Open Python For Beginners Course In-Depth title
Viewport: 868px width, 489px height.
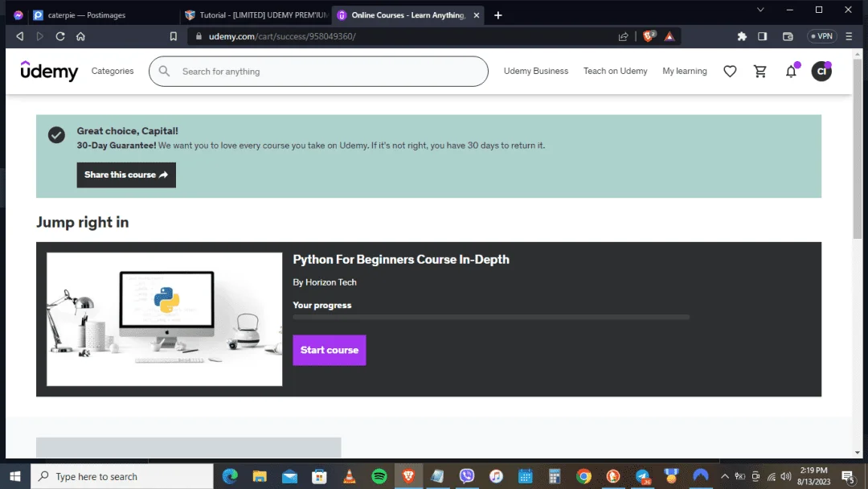click(401, 259)
